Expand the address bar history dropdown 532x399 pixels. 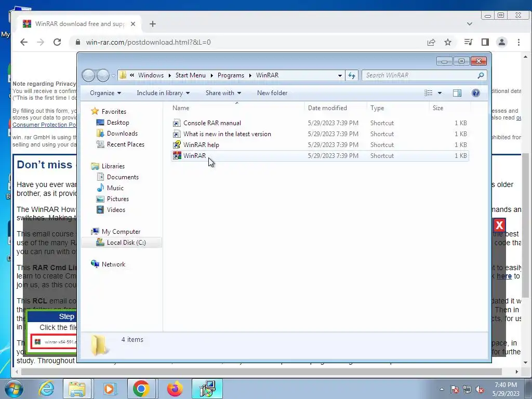coord(340,75)
